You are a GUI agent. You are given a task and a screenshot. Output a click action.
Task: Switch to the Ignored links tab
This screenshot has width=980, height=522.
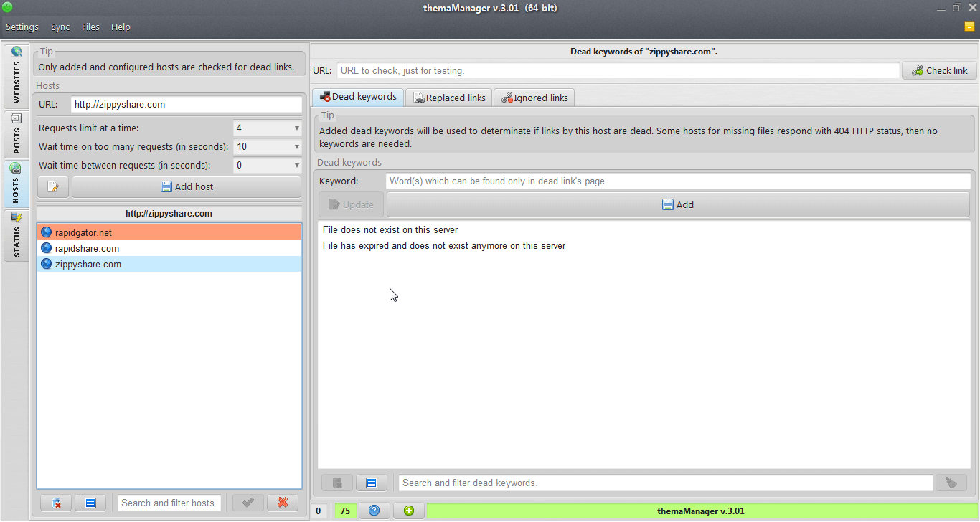click(534, 98)
